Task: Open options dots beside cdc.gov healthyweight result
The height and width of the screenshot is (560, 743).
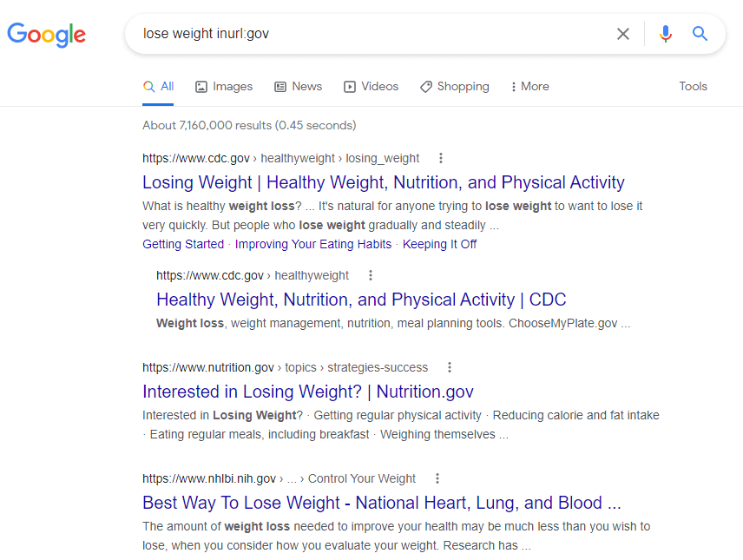Action: 371,275
